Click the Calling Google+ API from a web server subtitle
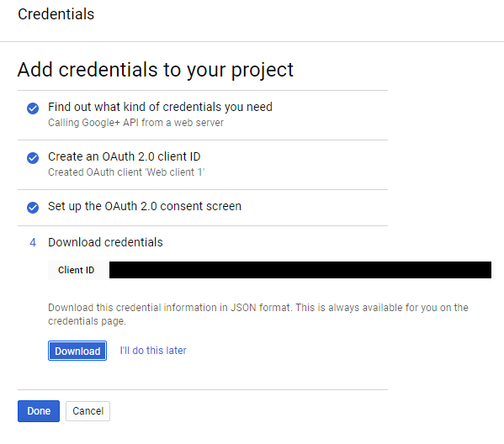504x444 pixels. click(x=135, y=123)
